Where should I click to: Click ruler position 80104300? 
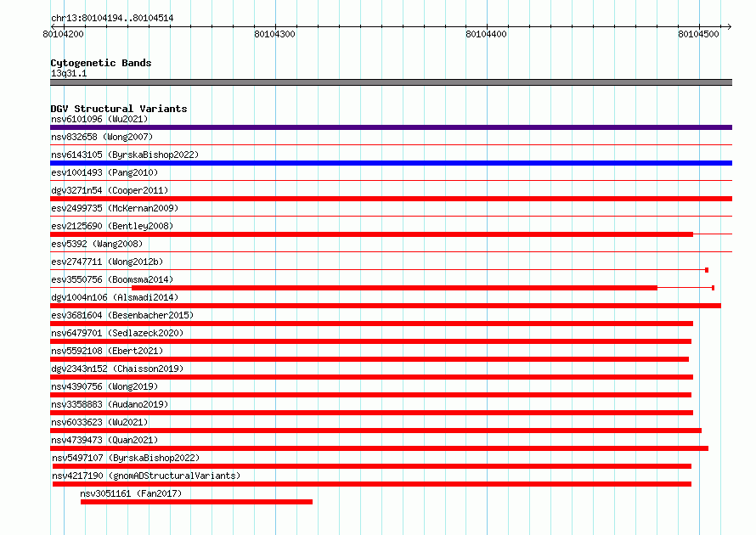click(x=275, y=34)
